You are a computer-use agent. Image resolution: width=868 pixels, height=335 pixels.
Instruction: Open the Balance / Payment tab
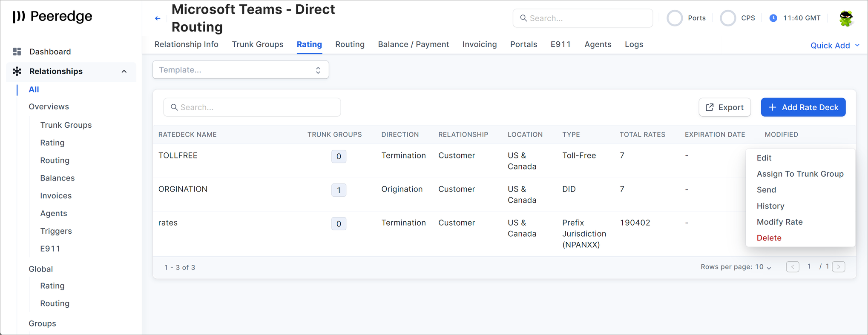click(x=413, y=44)
